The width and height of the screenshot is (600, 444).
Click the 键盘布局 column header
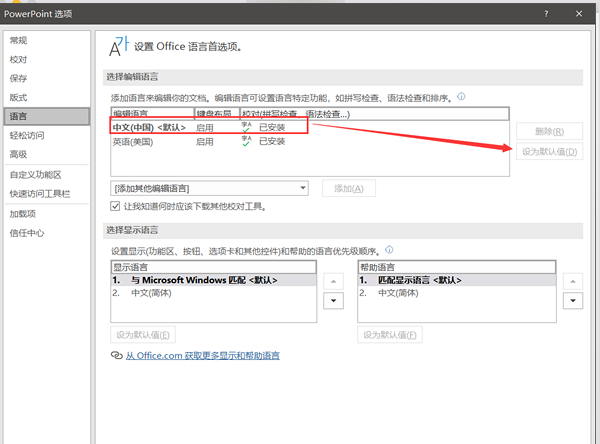[217, 114]
